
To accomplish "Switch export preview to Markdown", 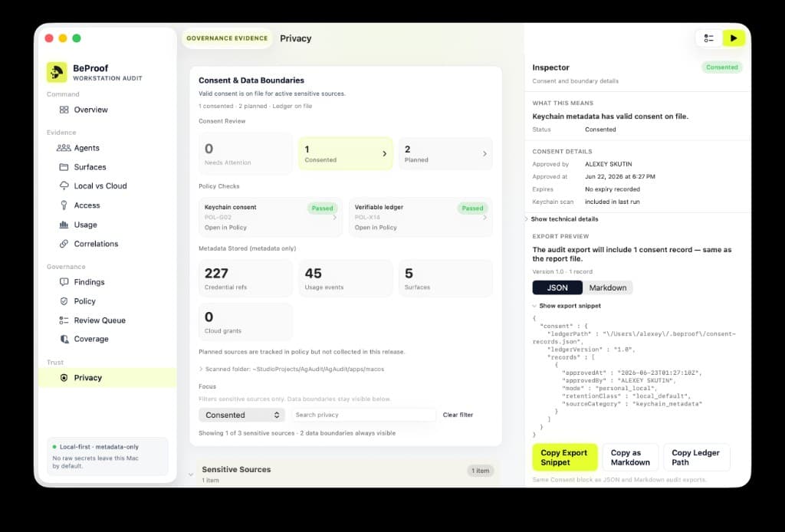I will (608, 287).
